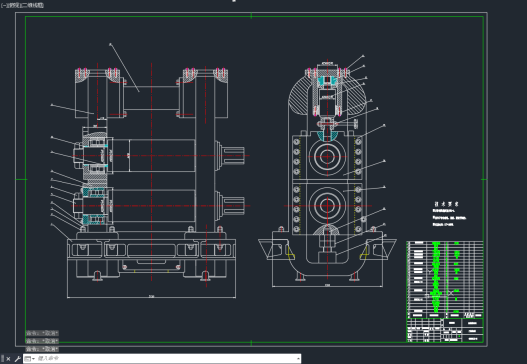Select the base width dimension of front view
Image resolution: width=527 pixels, height=364 pixels.
pos(152,296)
